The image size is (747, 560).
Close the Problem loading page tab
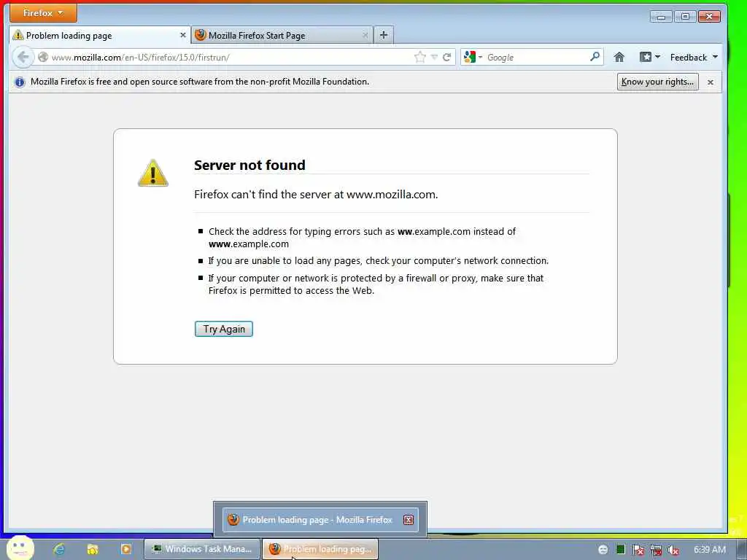183,35
